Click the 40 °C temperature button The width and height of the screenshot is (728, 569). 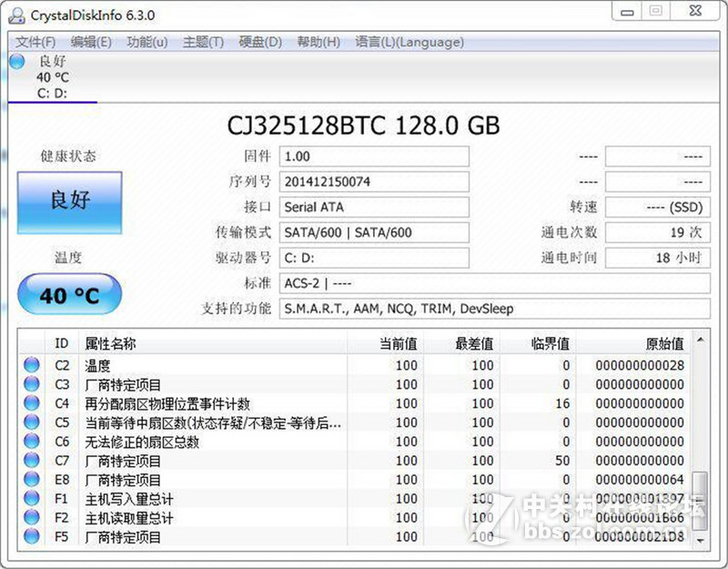(x=70, y=294)
